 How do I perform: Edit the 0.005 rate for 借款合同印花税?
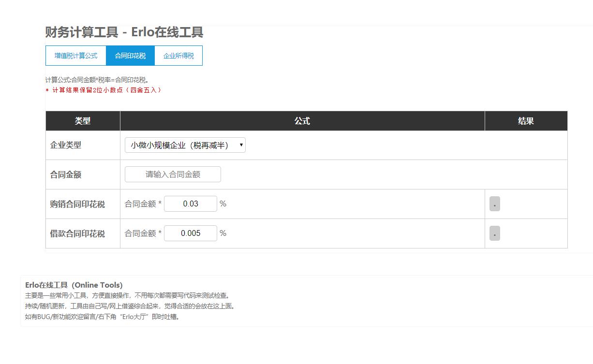point(191,233)
